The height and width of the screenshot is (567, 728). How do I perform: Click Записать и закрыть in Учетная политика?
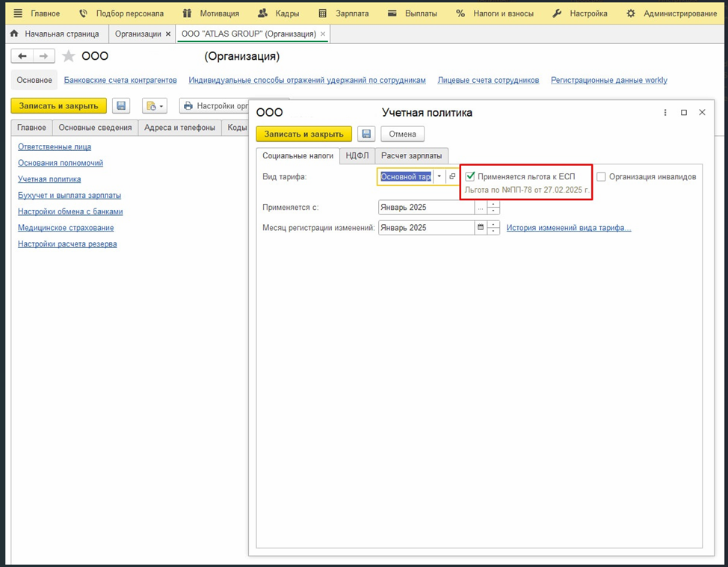point(303,134)
